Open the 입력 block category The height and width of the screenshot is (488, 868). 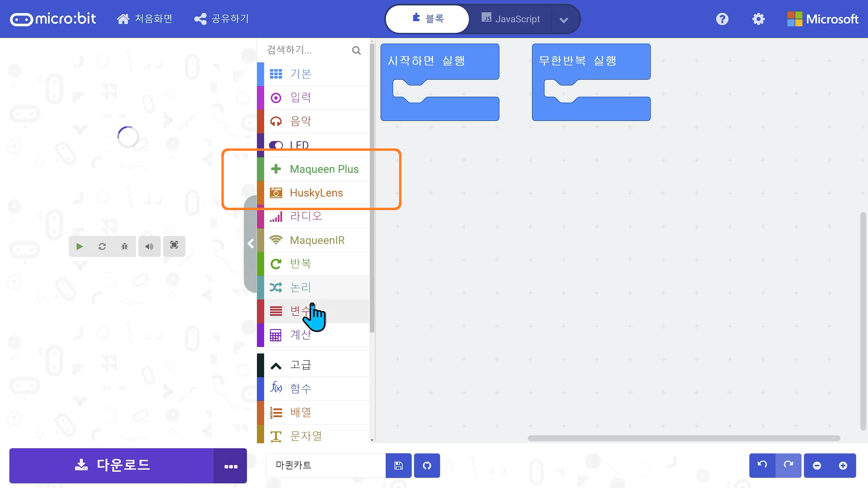coord(313,98)
